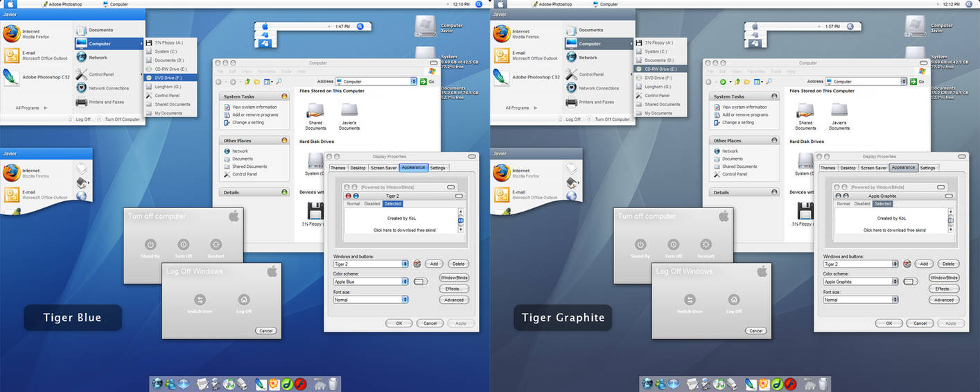Click Delete button in Tiger Graphite Display Properties
Image resolution: width=980 pixels, height=392 pixels.
point(949,264)
